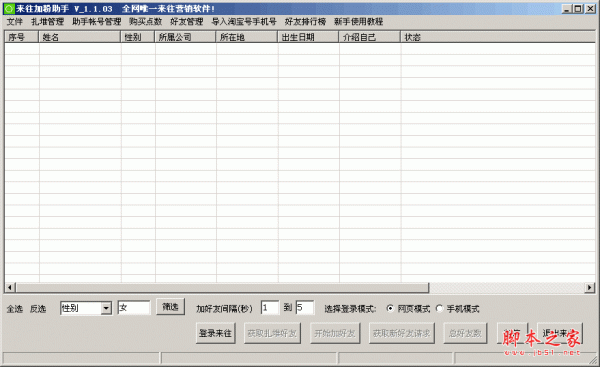The height and width of the screenshot is (367, 600).
Task: Sort by the 姓名 column header
Action: [79, 37]
